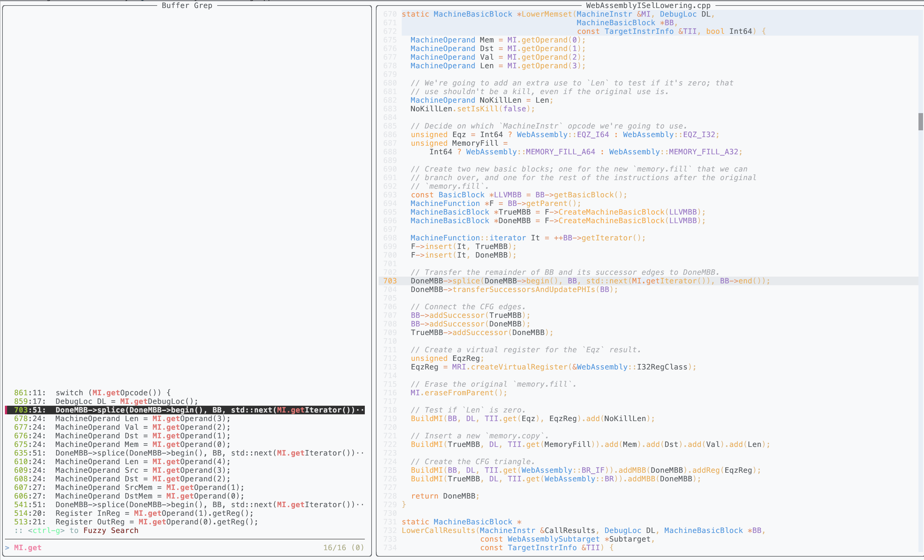Click LowerCallResults function name on line 732
This screenshot has width=924, height=560.
[438, 530]
